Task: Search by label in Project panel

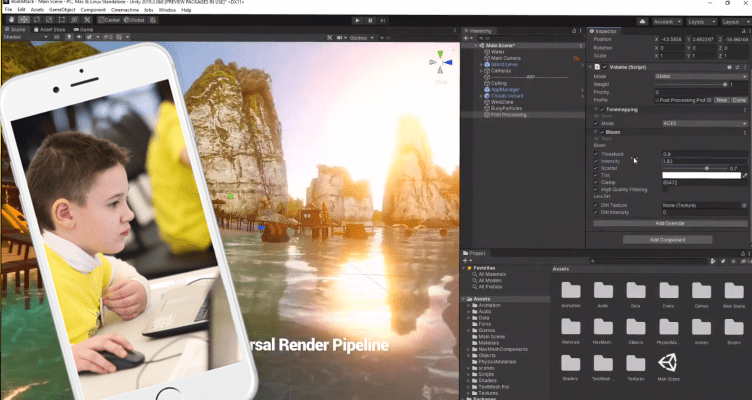Action: coord(723,261)
